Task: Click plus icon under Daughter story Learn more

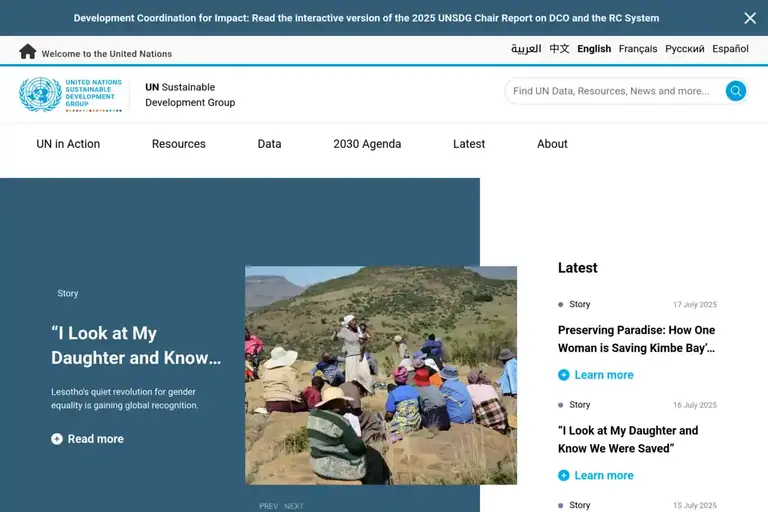Action: [x=564, y=475]
